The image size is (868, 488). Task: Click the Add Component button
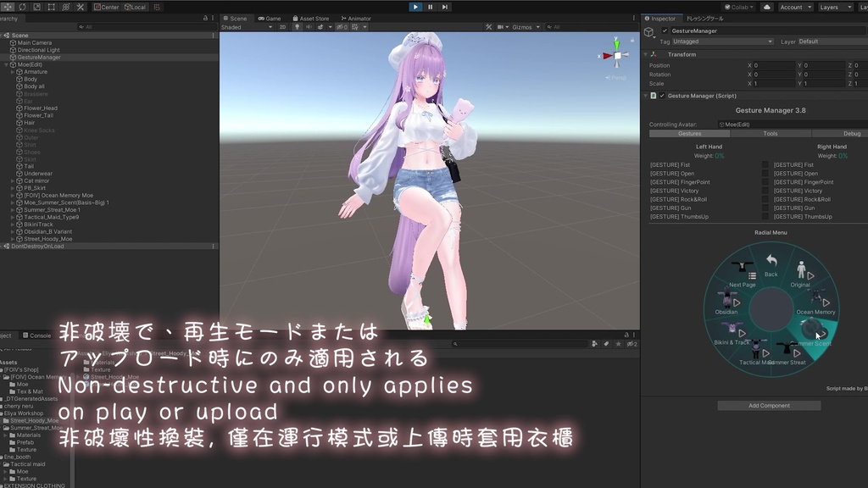(x=769, y=406)
